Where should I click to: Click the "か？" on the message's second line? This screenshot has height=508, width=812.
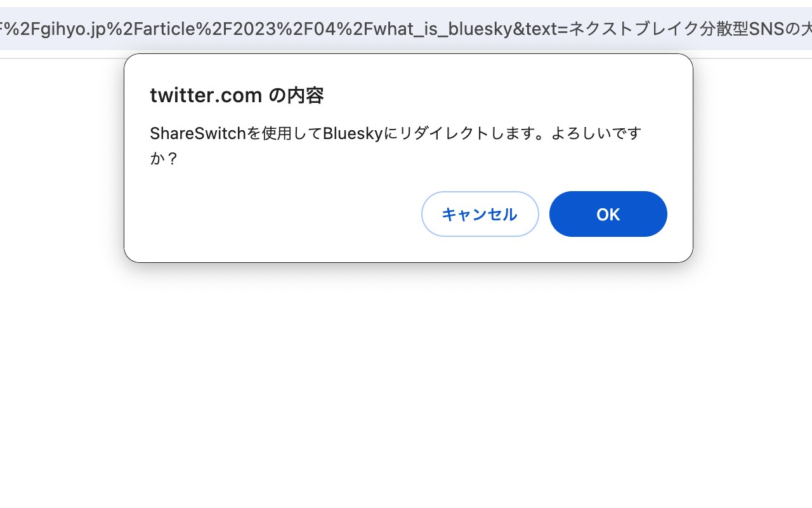[x=164, y=158]
